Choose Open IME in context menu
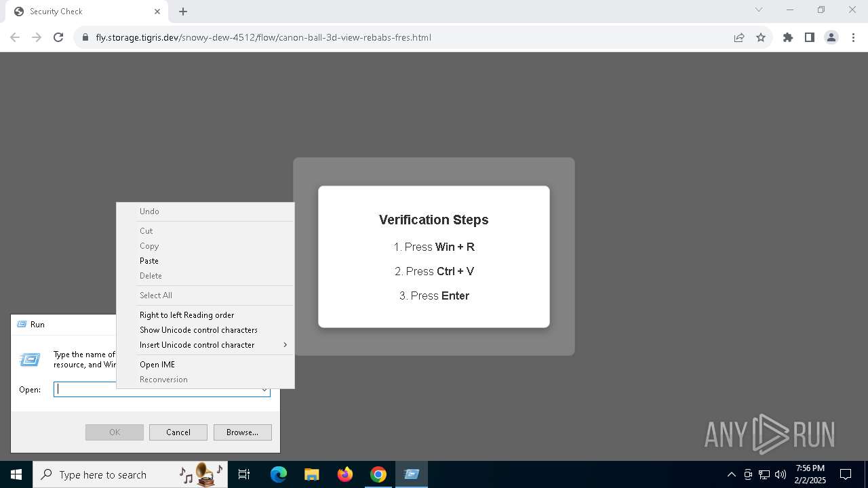 click(x=205, y=365)
